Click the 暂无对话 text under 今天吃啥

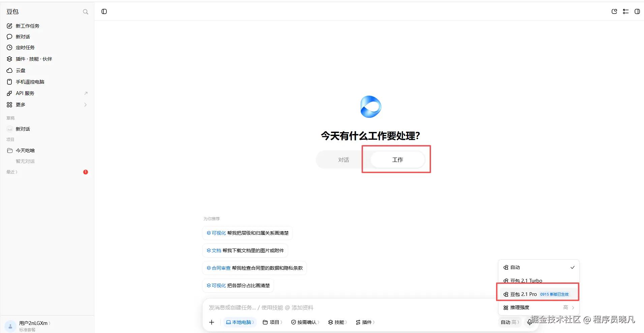point(25,161)
